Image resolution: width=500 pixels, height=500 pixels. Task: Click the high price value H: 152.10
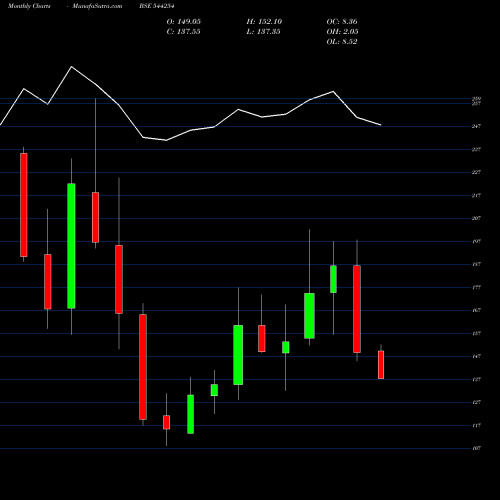tap(264, 22)
